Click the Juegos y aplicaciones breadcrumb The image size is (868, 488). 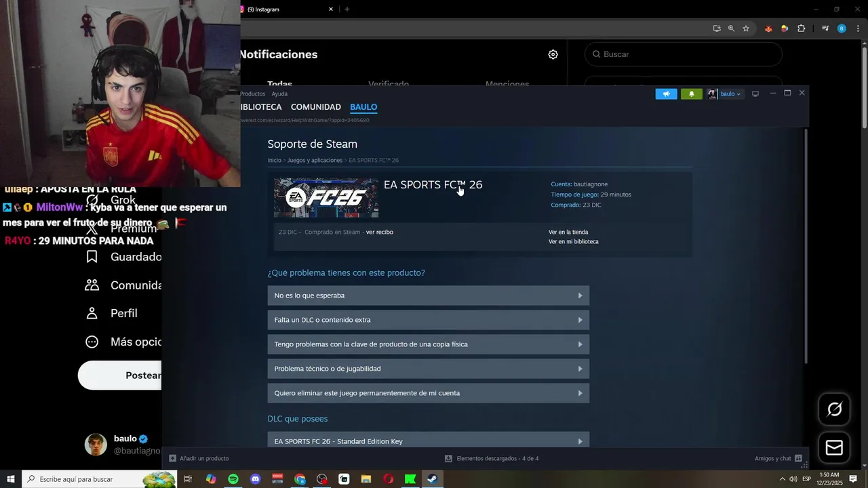315,161
